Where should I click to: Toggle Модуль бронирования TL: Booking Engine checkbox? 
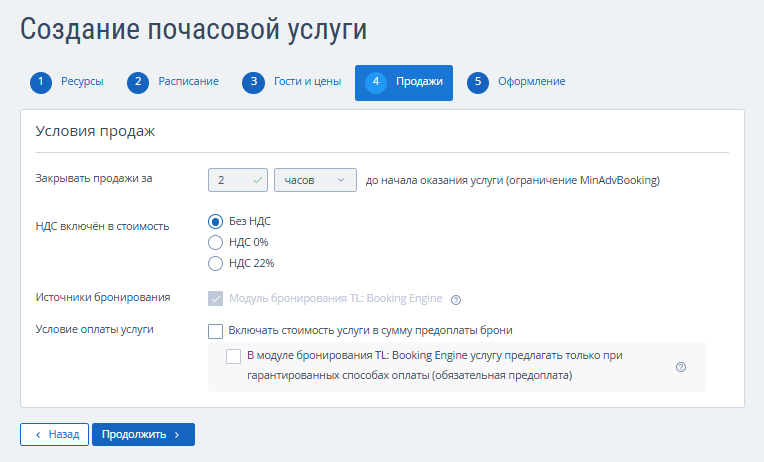tap(215, 298)
